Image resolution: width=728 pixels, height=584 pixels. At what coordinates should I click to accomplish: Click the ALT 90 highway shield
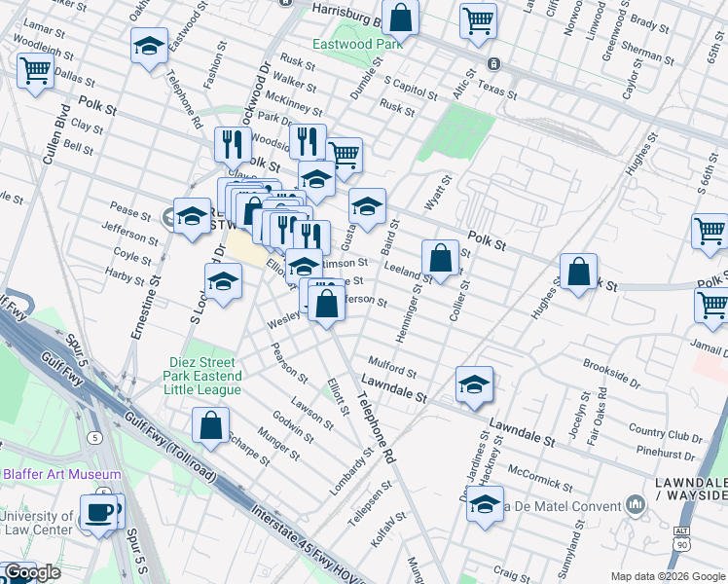coord(681,539)
